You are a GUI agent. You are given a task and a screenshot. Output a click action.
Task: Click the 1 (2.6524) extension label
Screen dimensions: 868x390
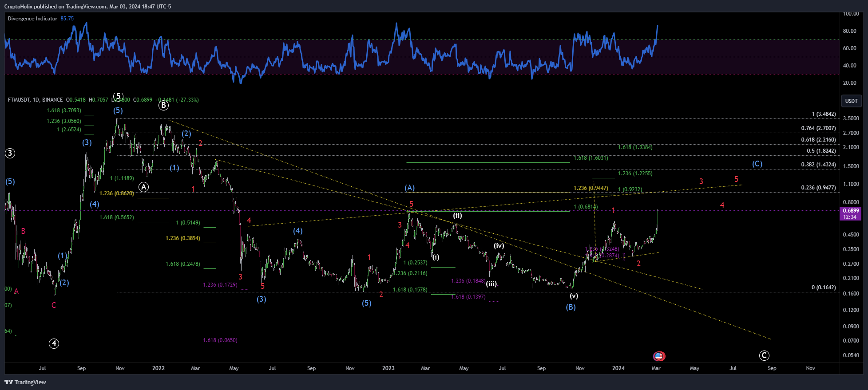pos(69,130)
